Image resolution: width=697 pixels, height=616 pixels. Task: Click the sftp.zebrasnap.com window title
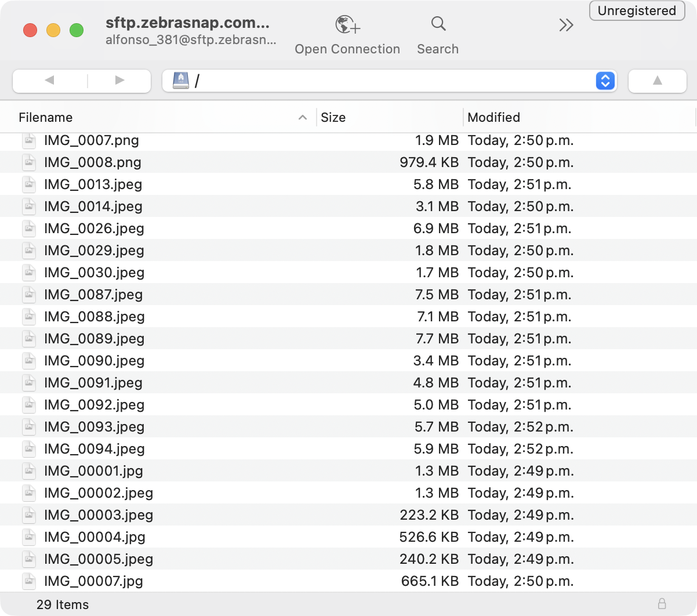coord(187,23)
